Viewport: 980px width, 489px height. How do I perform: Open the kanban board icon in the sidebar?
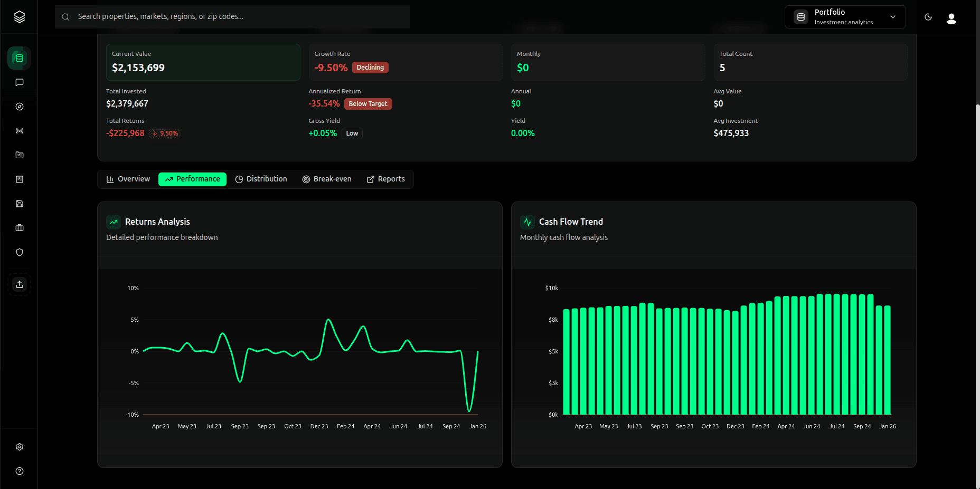coord(20,179)
